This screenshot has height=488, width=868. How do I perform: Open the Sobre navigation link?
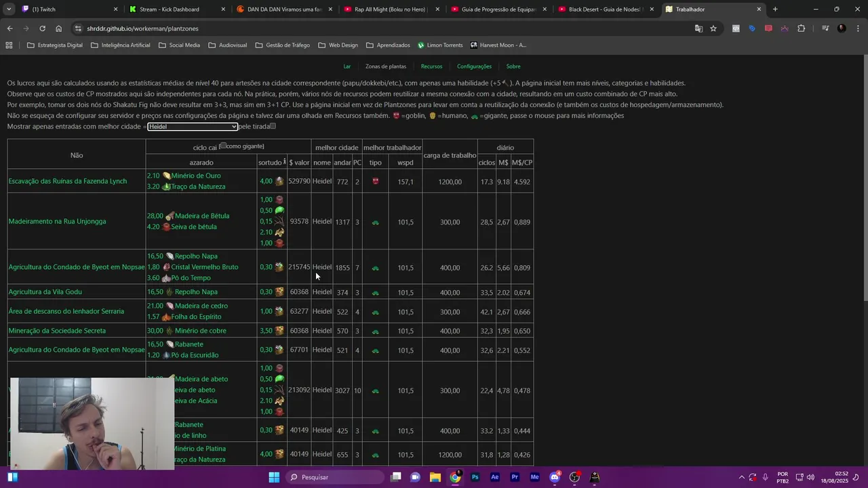click(x=513, y=66)
